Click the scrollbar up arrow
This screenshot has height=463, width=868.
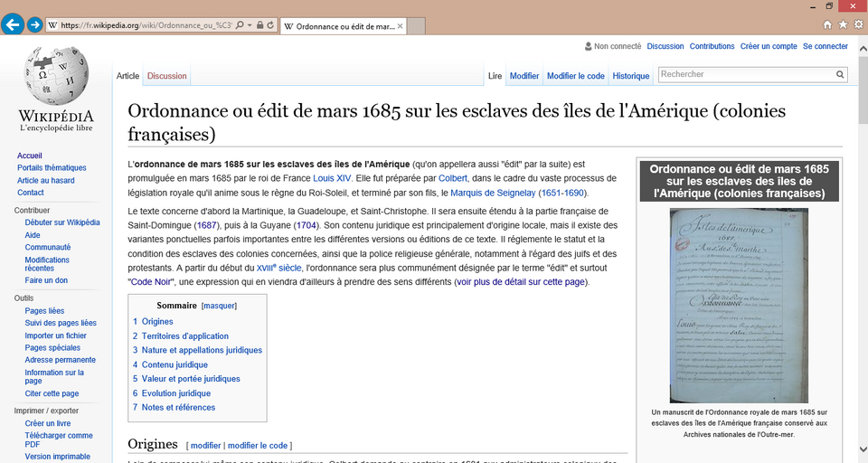tap(862, 42)
